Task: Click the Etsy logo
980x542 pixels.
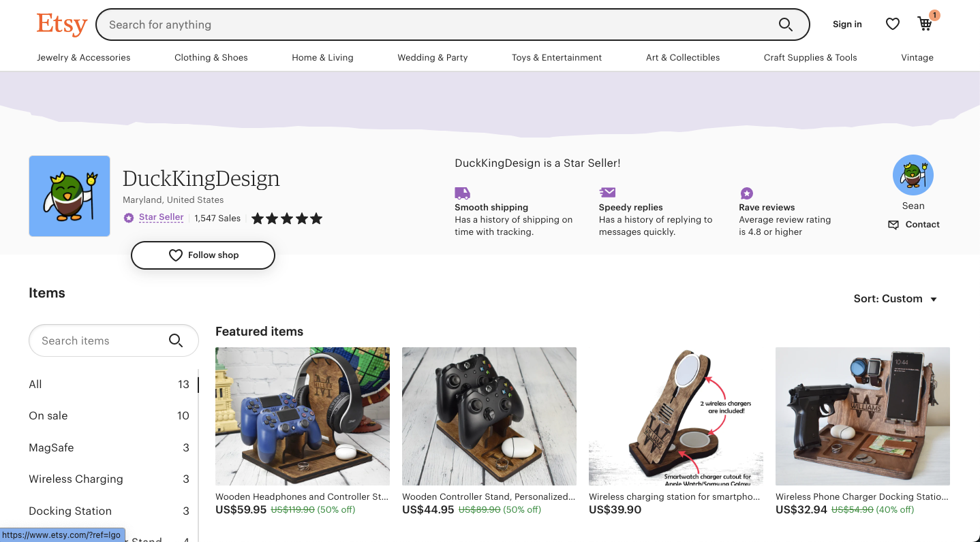Action: tap(62, 25)
